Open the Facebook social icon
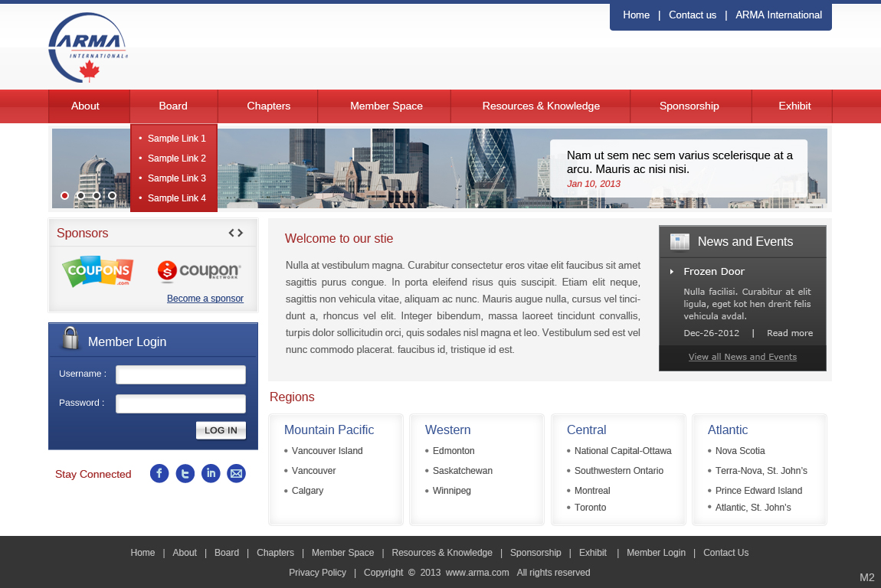Image resolution: width=881 pixels, height=588 pixels. pos(159,473)
